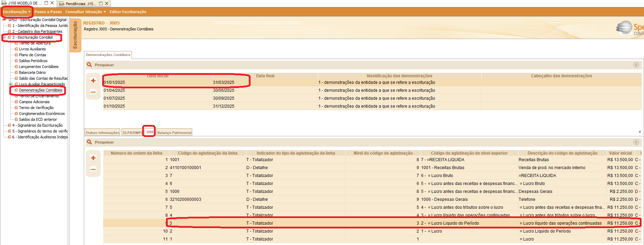The image size is (644, 245).
Task: Select the upper Demonstrações Contábeis tab
Action: tap(108, 55)
